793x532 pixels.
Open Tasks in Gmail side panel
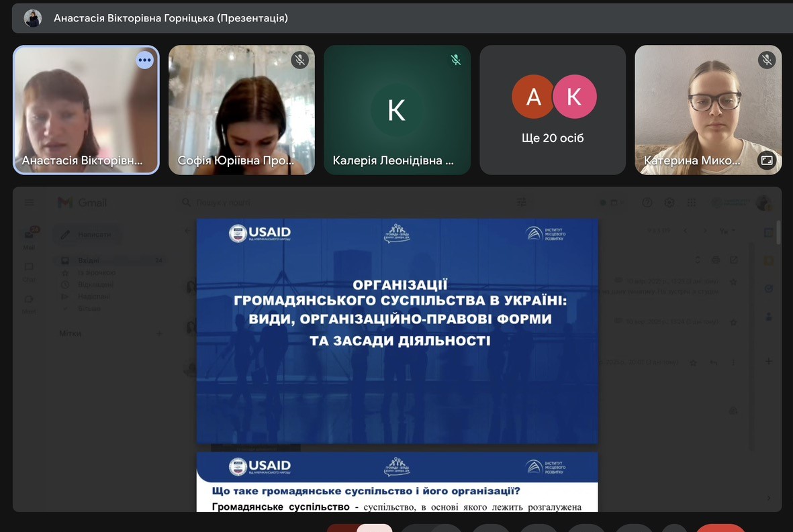pos(769,288)
